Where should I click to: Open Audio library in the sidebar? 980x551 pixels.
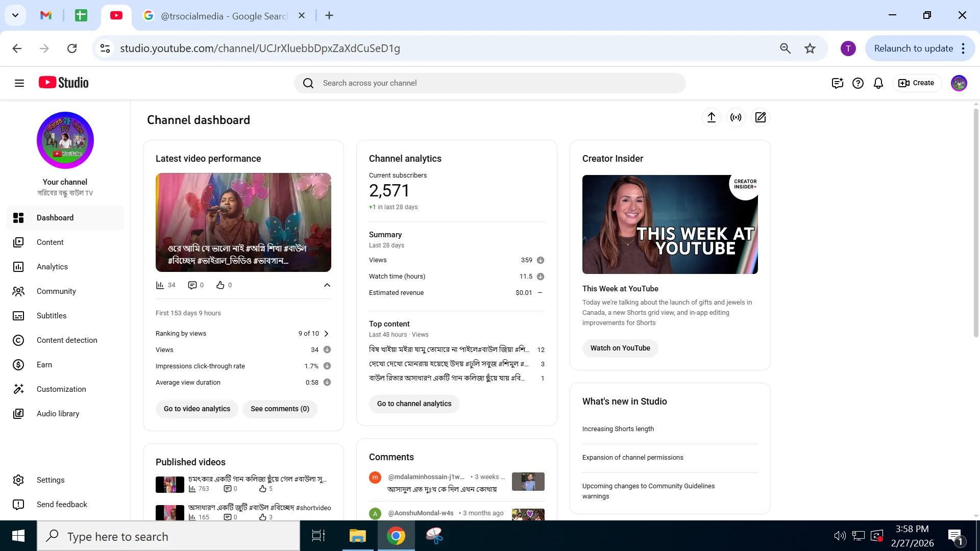(x=65, y=414)
